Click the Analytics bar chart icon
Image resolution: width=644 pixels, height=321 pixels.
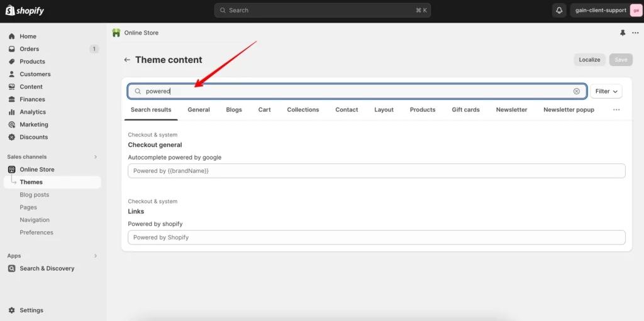pyautogui.click(x=11, y=112)
